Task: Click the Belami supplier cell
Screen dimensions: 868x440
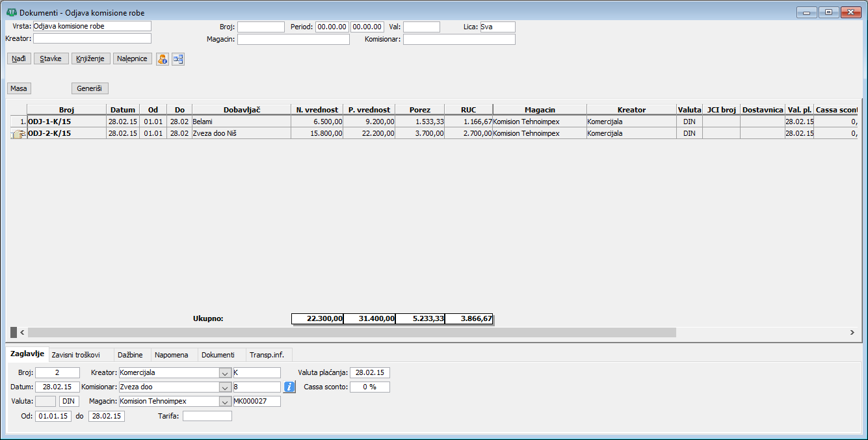Action: click(x=241, y=122)
